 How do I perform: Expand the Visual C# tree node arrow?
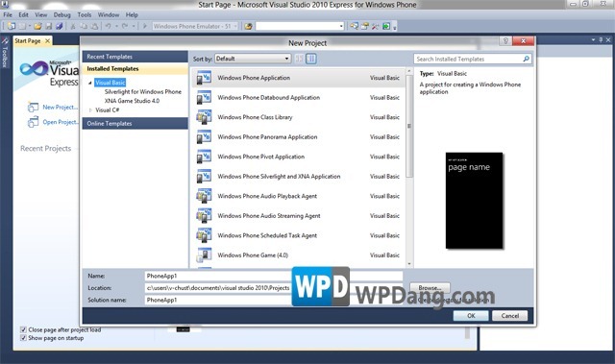pos(90,110)
